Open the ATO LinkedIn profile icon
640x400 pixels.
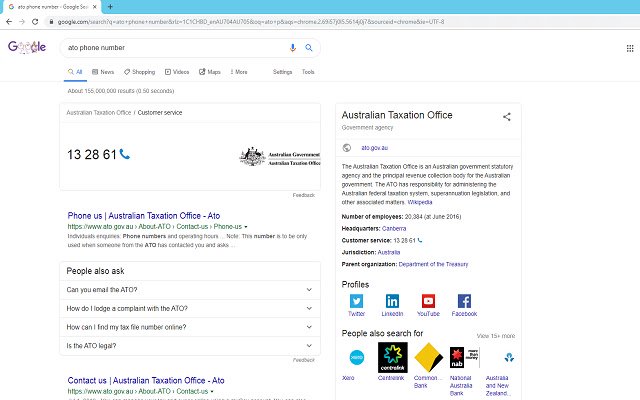[x=392, y=301]
